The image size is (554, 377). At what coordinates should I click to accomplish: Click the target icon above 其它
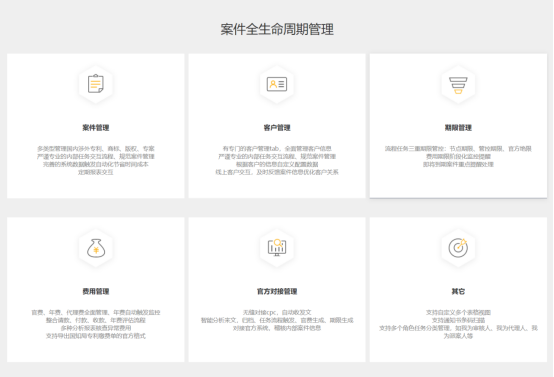point(458,248)
